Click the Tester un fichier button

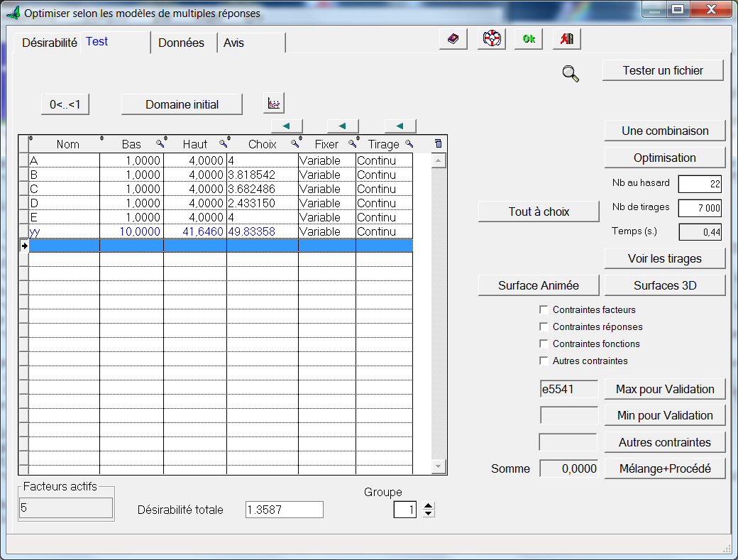(x=662, y=70)
